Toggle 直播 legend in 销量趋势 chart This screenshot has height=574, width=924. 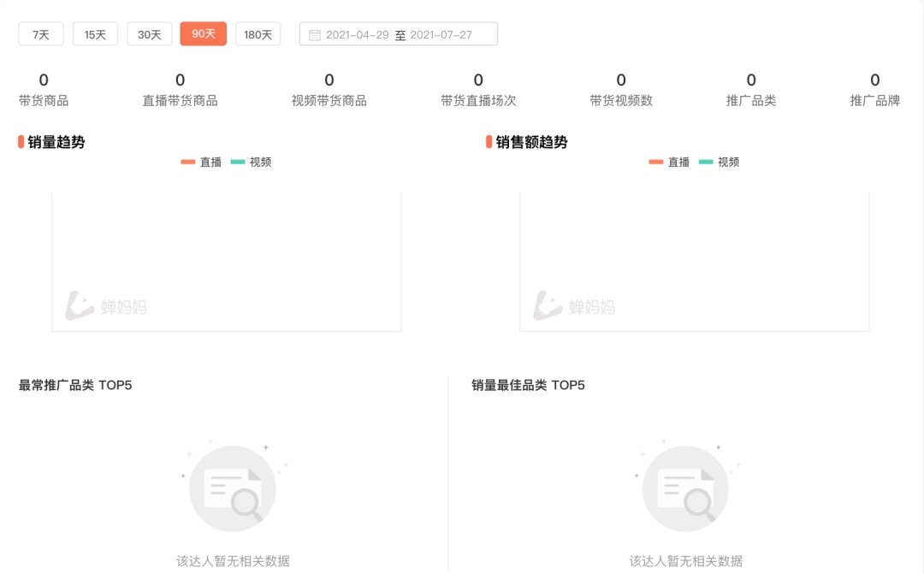point(201,162)
